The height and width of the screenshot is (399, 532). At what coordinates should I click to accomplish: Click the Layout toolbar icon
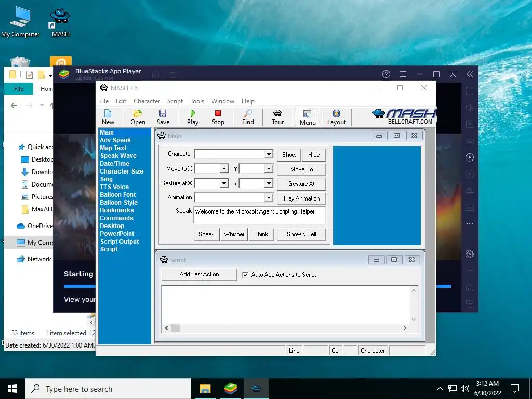(336, 117)
